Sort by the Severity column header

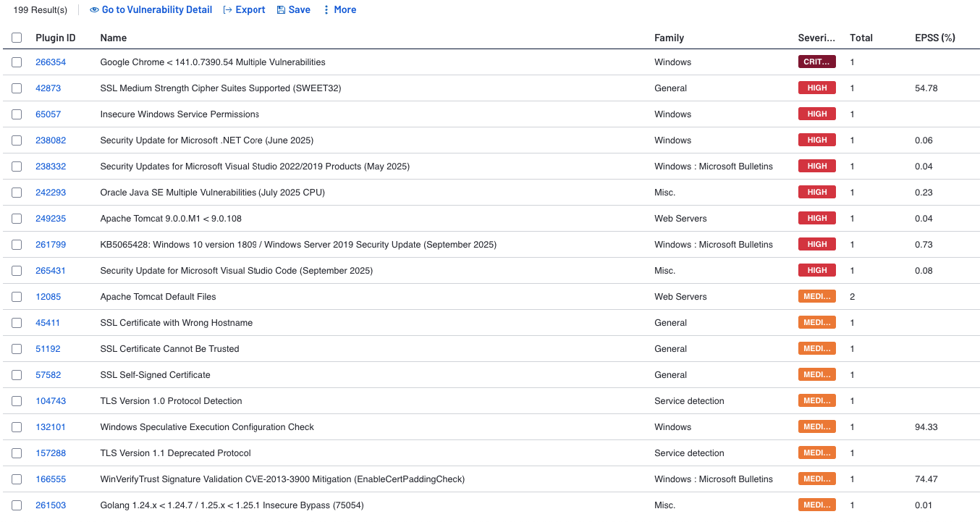pyautogui.click(x=816, y=38)
